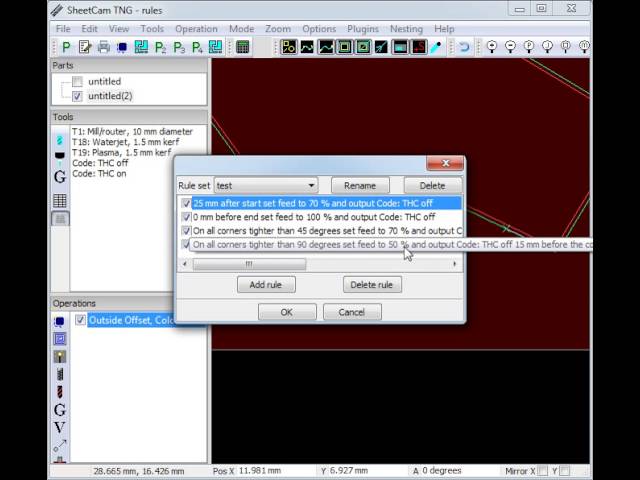Enable the Mirror Y checkbox
This screenshot has width=640, height=480.
(565, 471)
